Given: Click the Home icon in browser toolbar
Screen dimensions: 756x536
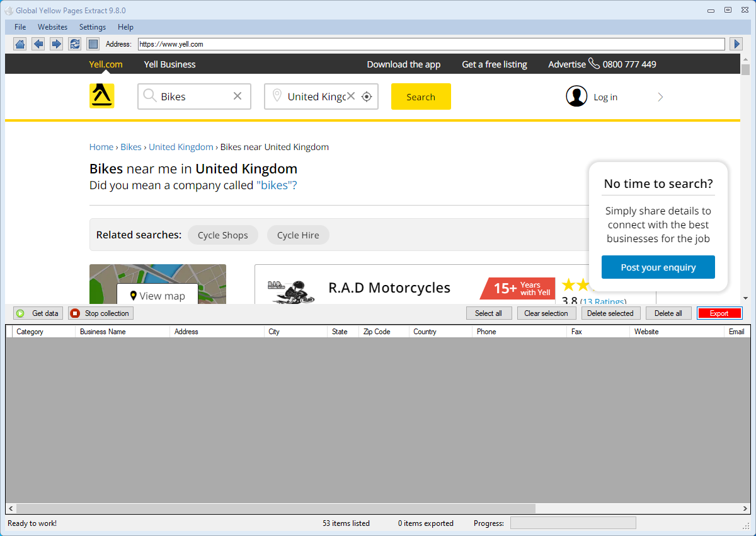Looking at the screenshot, I should pos(20,44).
